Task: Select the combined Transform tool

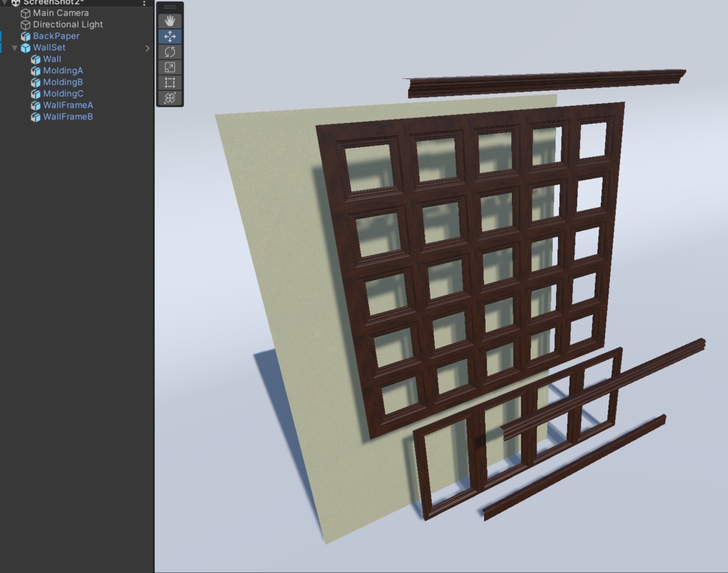Action: click(x=170, y=98)
